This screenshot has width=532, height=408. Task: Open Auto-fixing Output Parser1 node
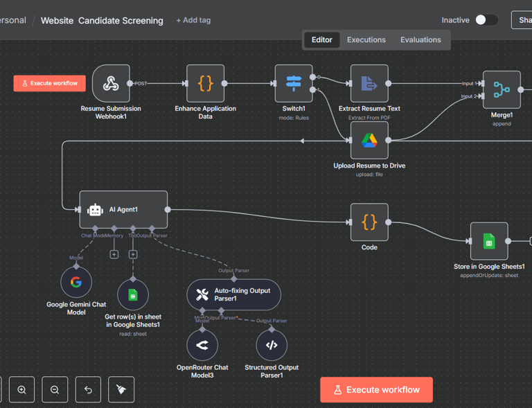[x=233, y=294]
